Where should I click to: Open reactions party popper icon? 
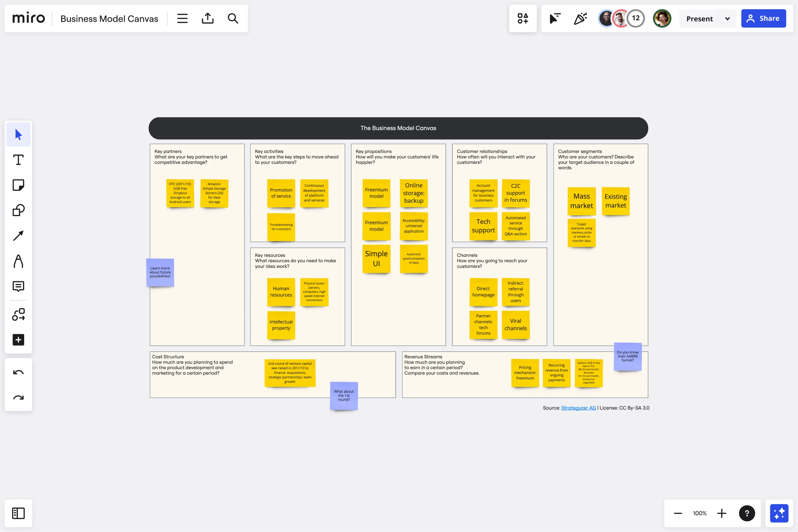click(x=580, y=18)
